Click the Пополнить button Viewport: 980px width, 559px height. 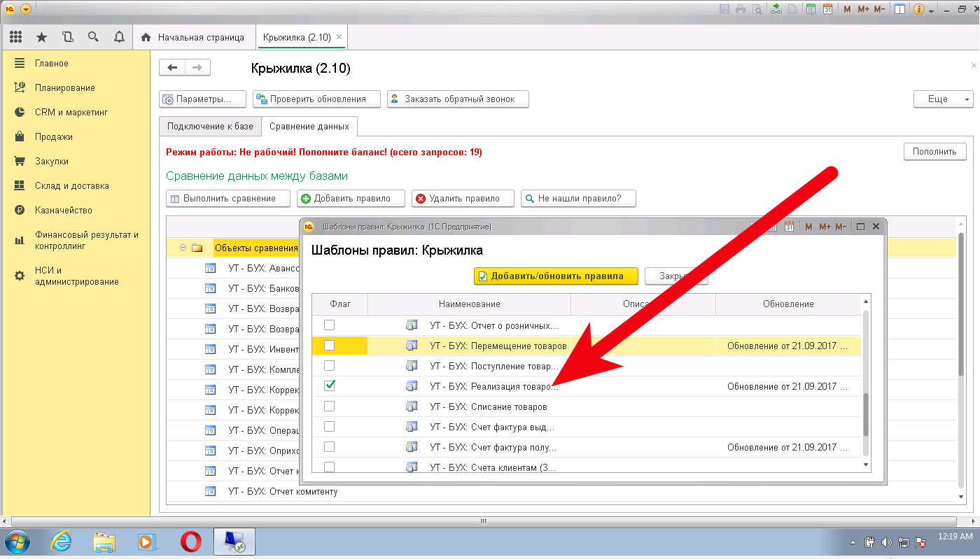(x=934, y=152)
